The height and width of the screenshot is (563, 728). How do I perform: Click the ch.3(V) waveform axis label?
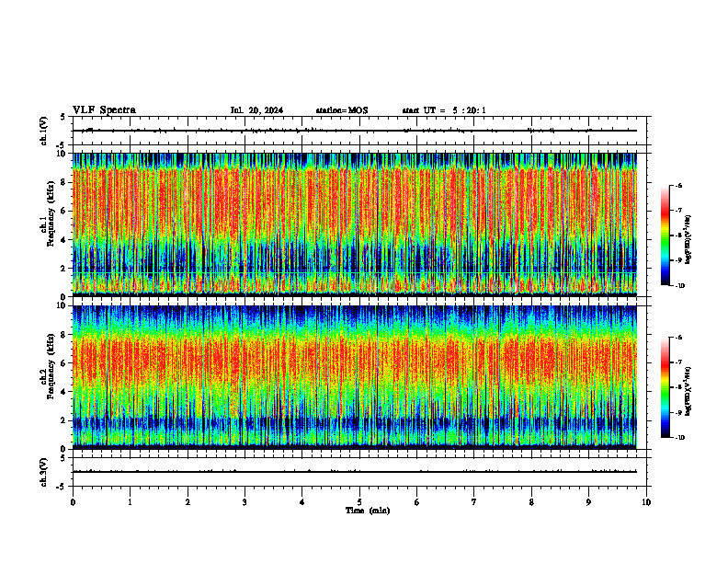(x=43, y=472)
